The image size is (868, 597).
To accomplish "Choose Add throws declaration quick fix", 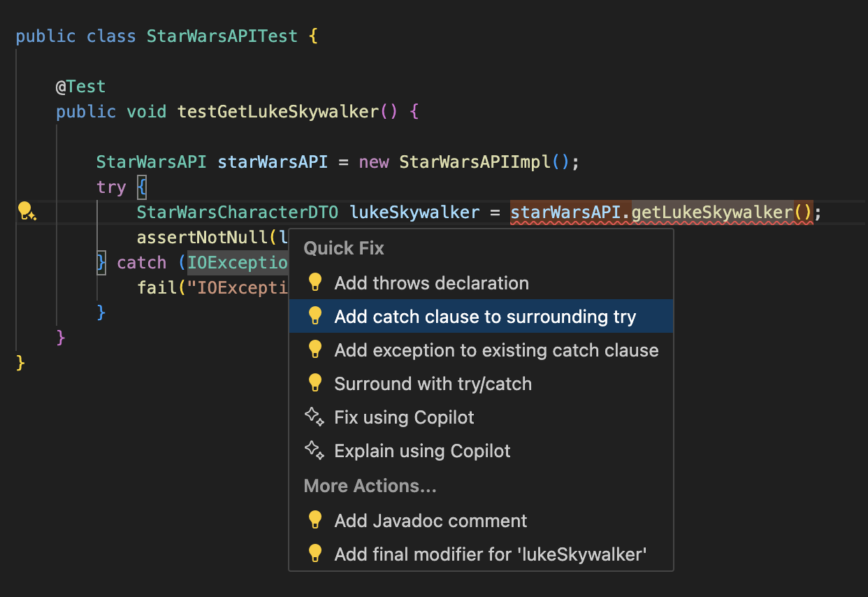I will pyautogui.click(x=482, y=283).
